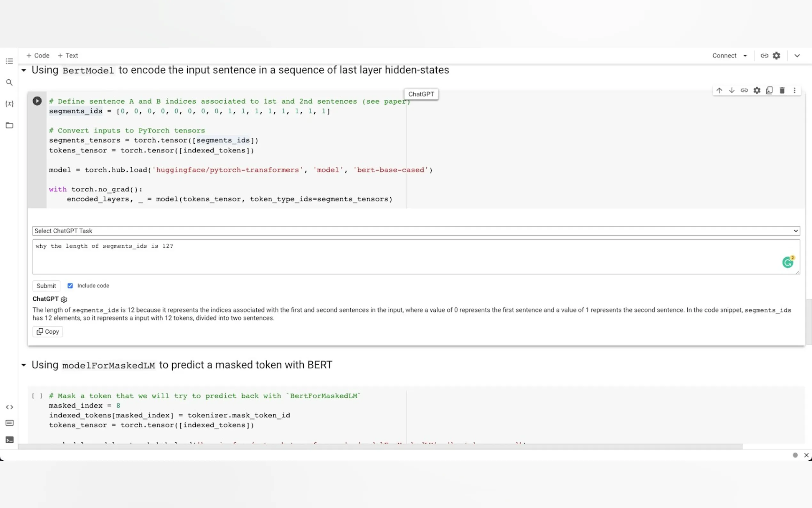Open the table of contents sidebar
The width and height of the screenshot is (812, 508).
(x=9, y=61)
